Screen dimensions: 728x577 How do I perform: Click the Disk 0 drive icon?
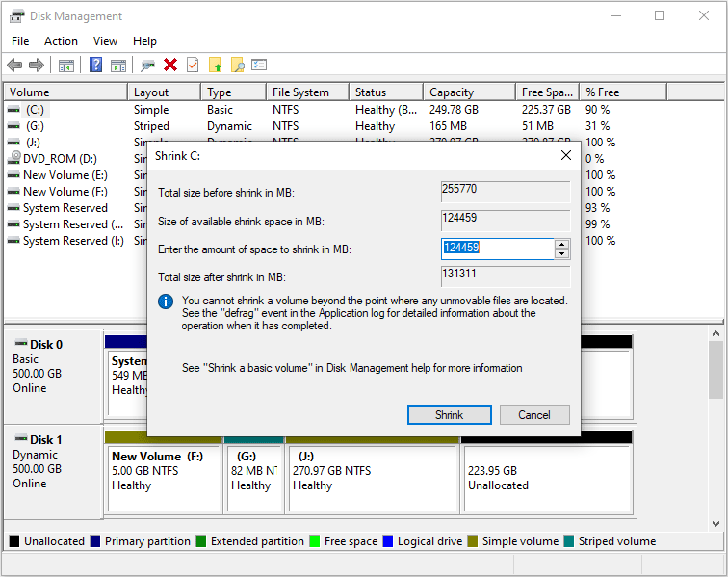click(x=21, y=343)
